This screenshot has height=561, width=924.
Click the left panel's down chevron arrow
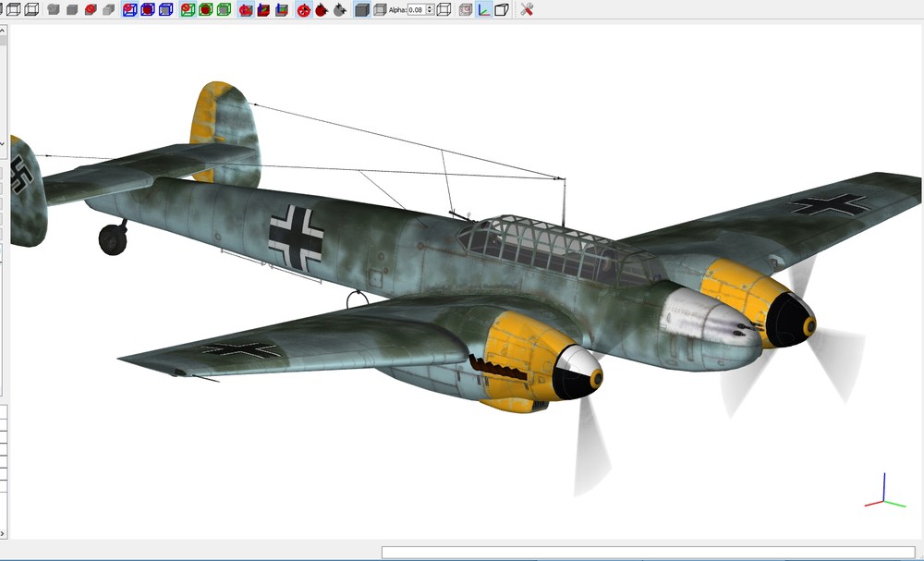(x=3, y=143)
